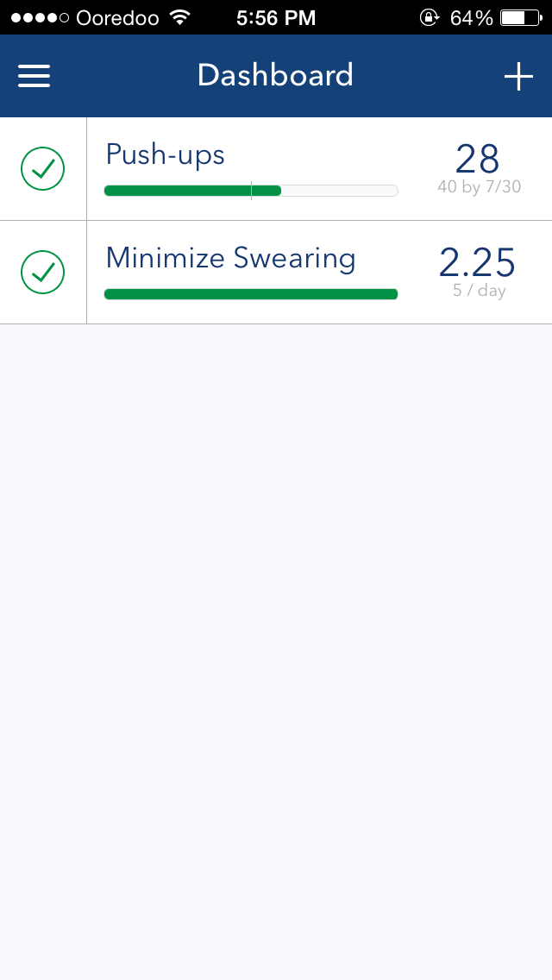The width and height of the screenshot is (552, 980).
Task: Tap the cellular signal strength dots
Action: pos(40,17)
